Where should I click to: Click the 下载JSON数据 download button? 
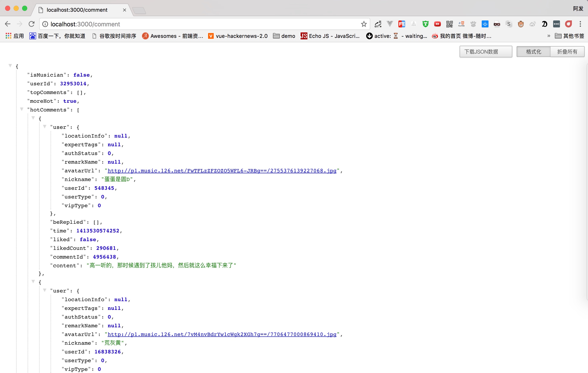point(486,51)
